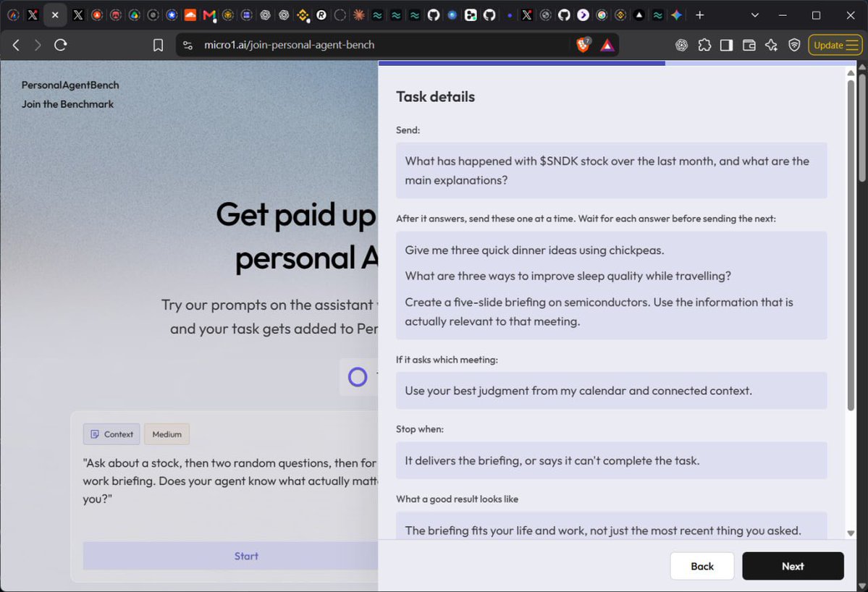Image resolution: width=868 pixels, height=592 pixels.
Task: Open PersonalAgentBench link
Action: 70,85
